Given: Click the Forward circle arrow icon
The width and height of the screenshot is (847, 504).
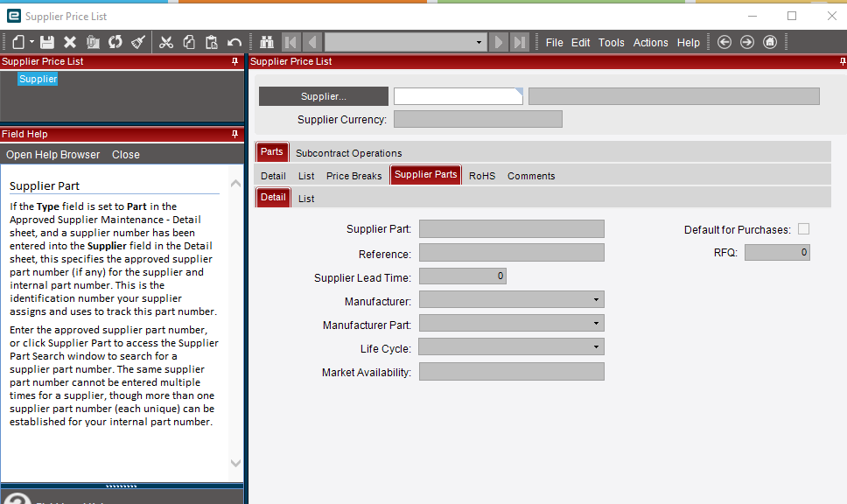Looking at the screenshot, I should click(747, 42).
